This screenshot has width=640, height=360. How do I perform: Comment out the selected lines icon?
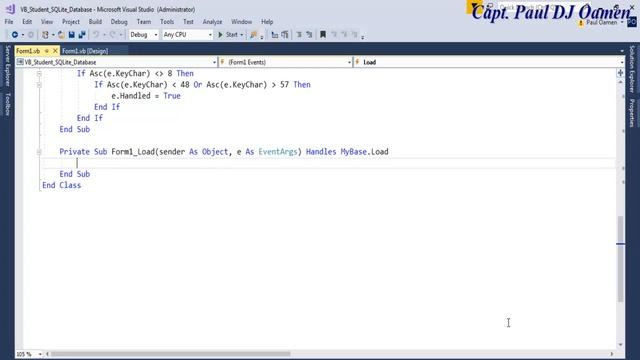pyautogui.click(x=299, y=35)
